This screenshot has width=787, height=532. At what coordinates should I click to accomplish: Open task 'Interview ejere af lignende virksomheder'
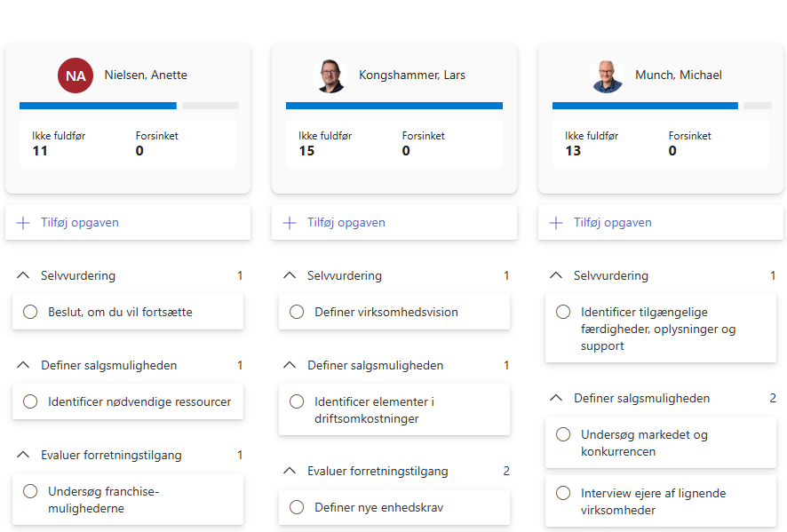[x=661, y=502]
